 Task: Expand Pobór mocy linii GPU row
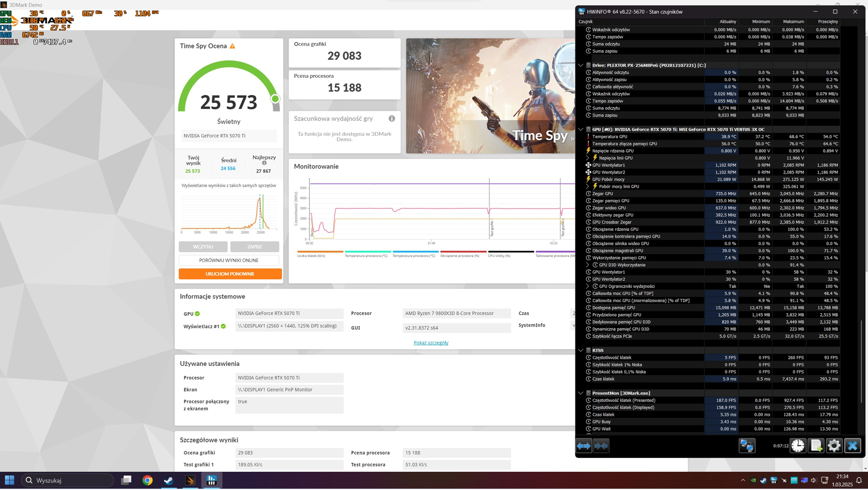588,187
